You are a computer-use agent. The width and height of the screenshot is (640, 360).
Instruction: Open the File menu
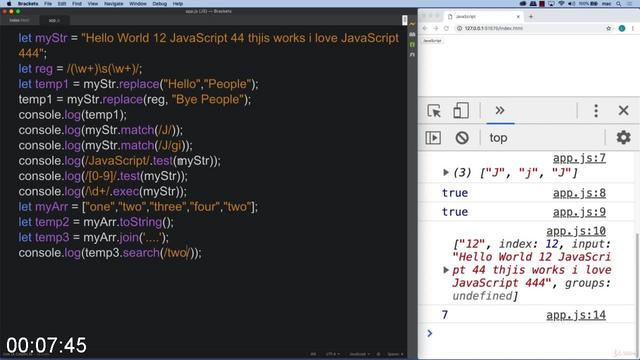(x=48, y=4)
